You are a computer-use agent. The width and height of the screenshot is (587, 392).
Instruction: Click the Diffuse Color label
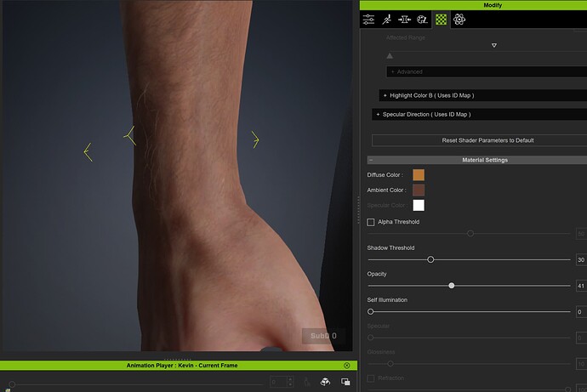[x=385, y=174]
